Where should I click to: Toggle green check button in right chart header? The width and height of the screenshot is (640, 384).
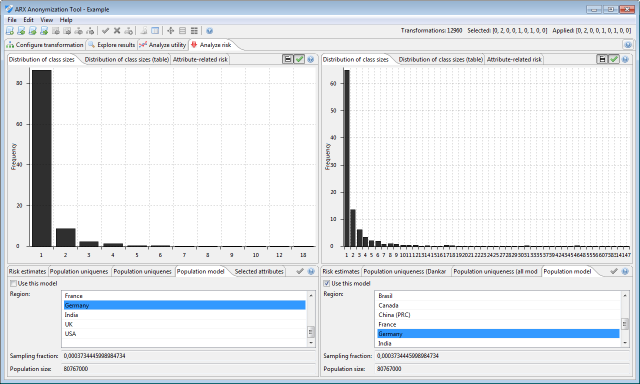click(x=613, y=60)
